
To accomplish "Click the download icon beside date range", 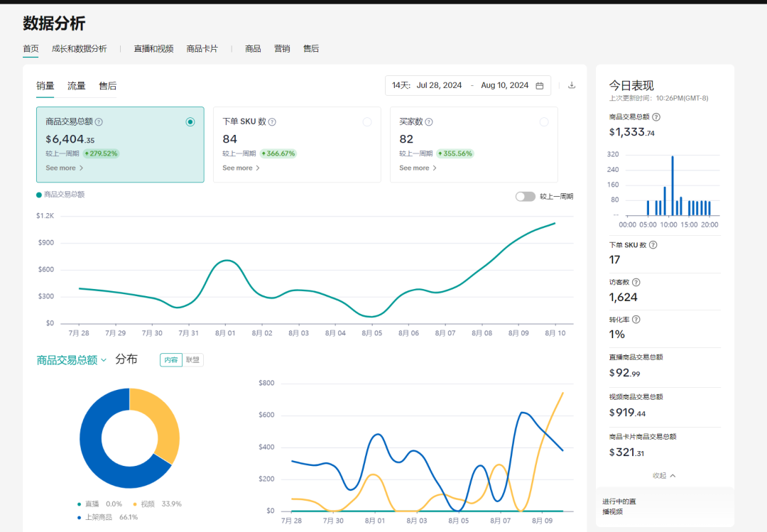I will (572, 85).
